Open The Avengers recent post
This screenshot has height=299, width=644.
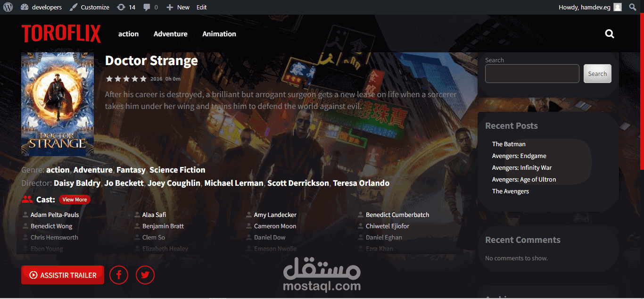point(511,191)
